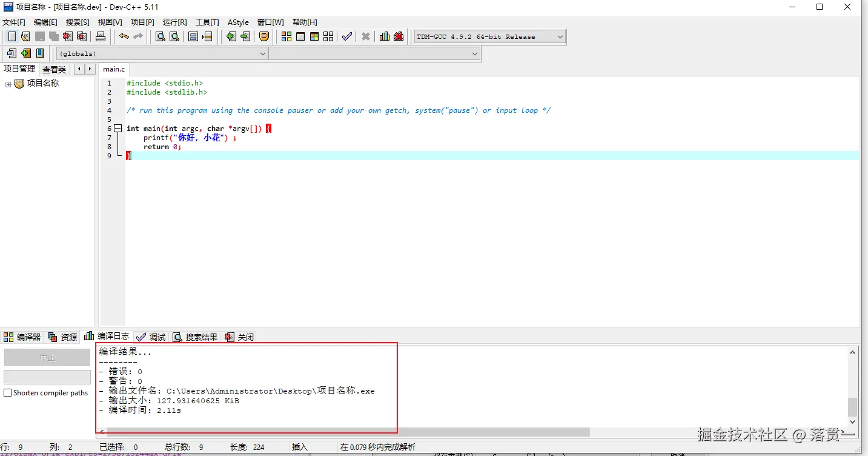Click the Insert icon on second toolbar

[12, 53]
